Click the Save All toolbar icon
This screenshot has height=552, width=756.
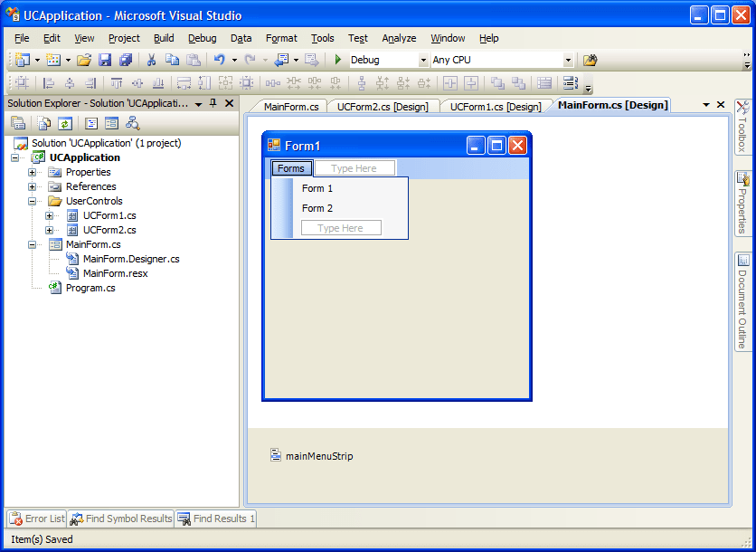(x=124, y=59)
